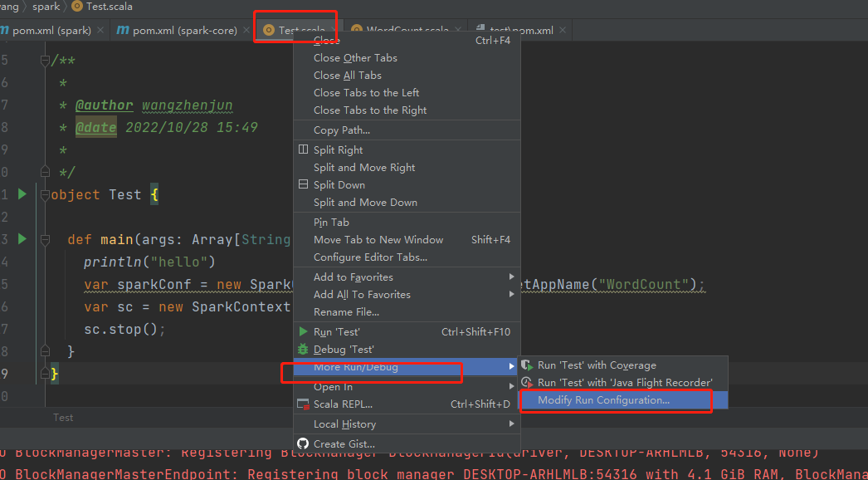Choose Copy Path from context menu

pos(342,130)
